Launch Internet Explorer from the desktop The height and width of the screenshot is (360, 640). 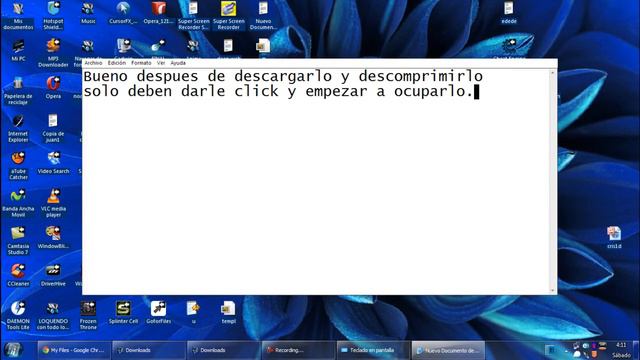[18, 128]
